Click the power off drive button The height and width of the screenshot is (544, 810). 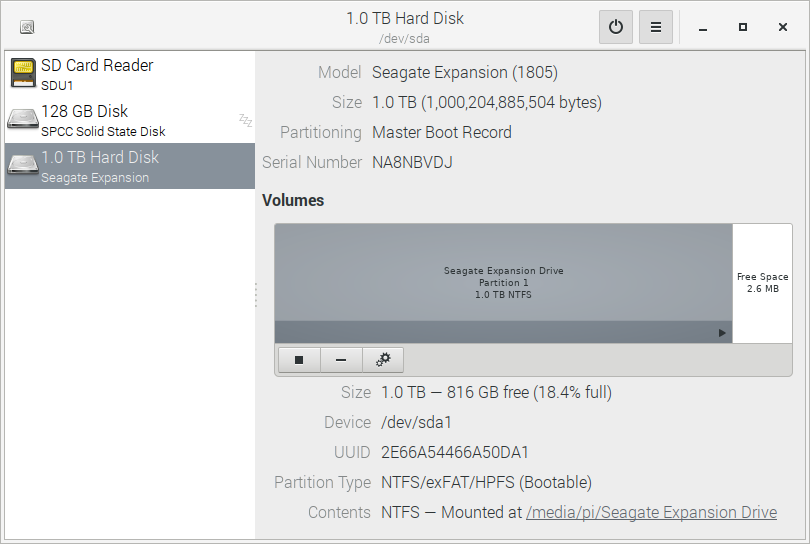[616, 27]
